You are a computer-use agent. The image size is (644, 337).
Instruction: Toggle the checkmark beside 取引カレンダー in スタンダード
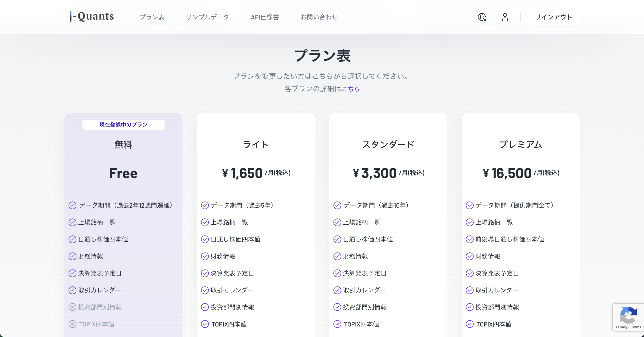point(337,290)
